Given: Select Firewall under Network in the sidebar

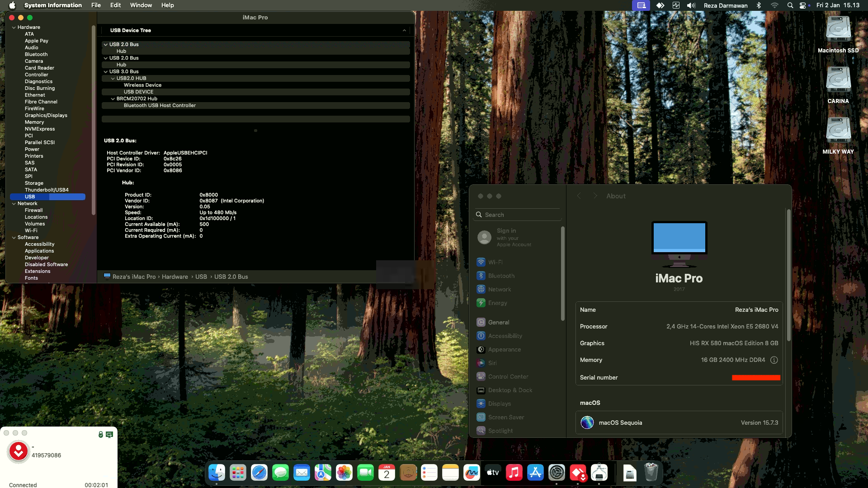Looking at the screenshot, I should tap(34, 211).
